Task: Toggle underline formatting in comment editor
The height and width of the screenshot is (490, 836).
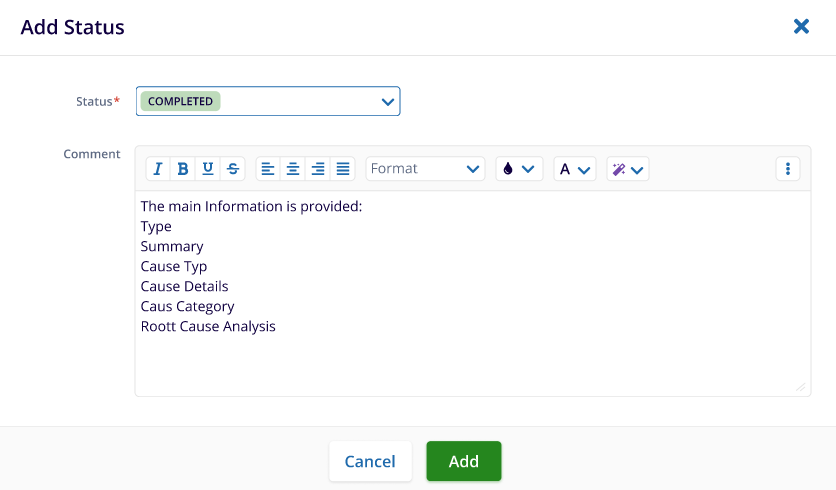Action: pos(208,169)
